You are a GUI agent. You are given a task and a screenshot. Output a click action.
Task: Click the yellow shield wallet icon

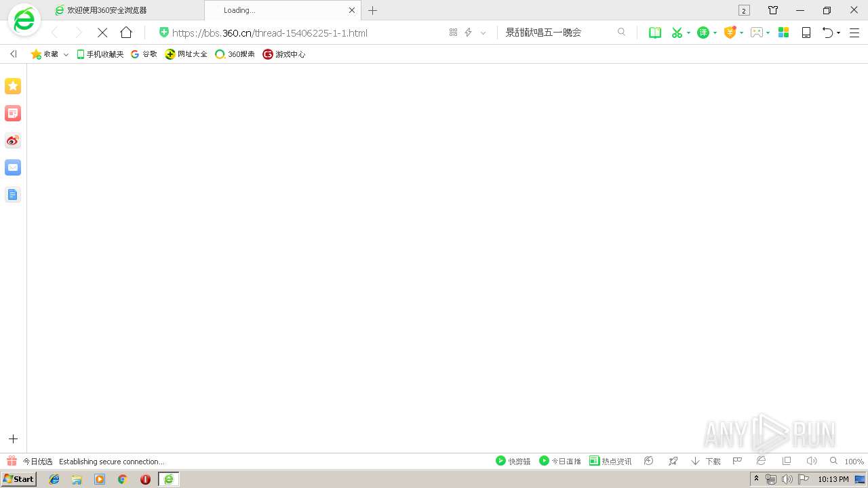(x=730, y=33)
